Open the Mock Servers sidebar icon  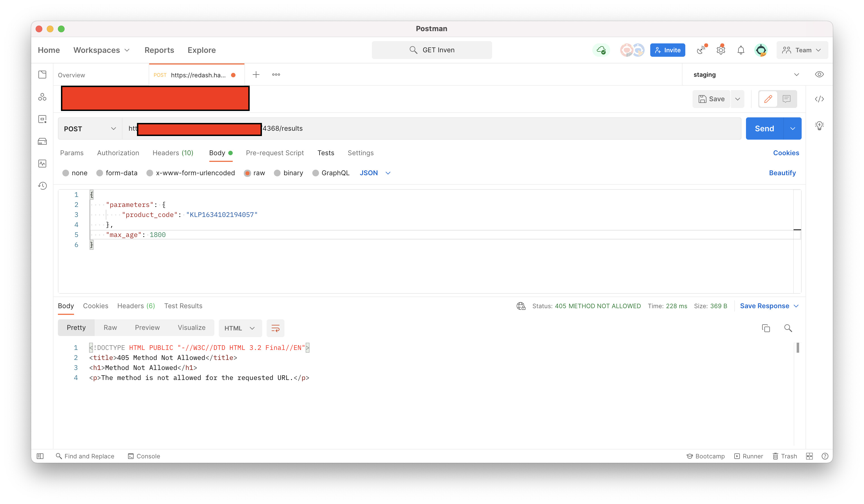point(42,142)
